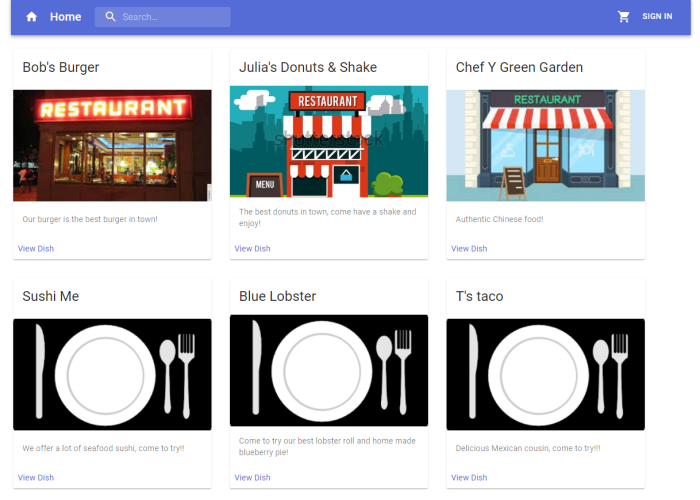Click the SIGN IN button

(x=657, y=17)
